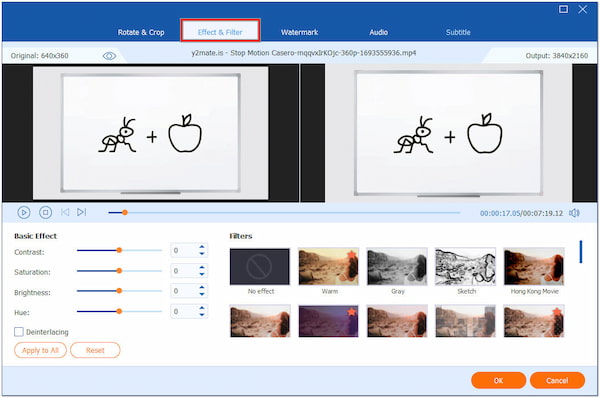Toggle preview with the eye icon
The height and width of the screenshot is (398, 600).
click(109, 56)
